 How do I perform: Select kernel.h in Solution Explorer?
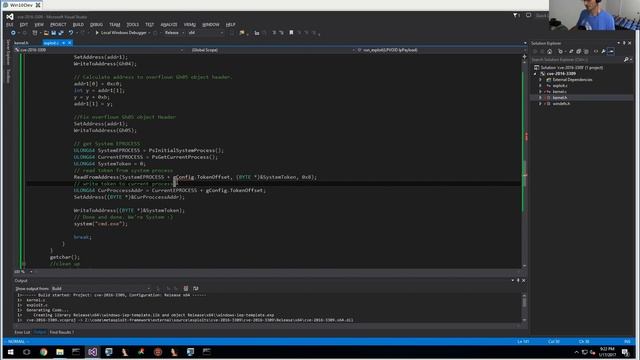coord(560,98)
